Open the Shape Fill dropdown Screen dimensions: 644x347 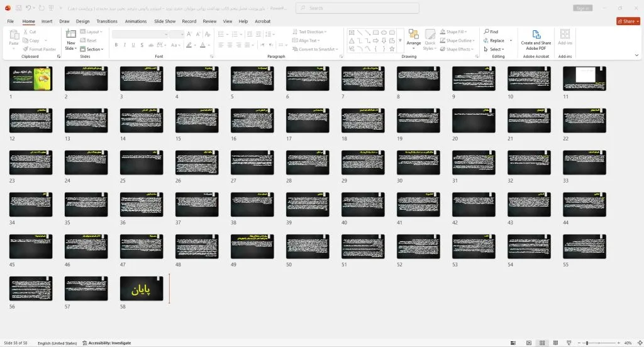(453, 31)
